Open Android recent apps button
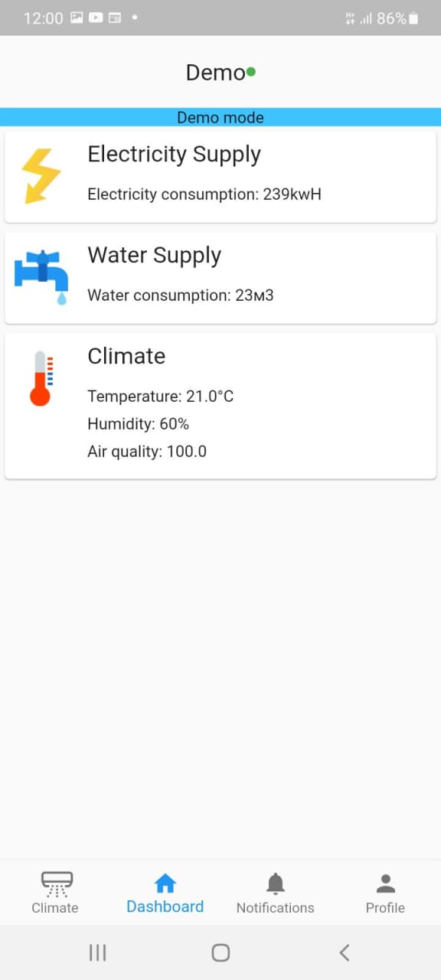Screen dimensions: 441x980 97,952
